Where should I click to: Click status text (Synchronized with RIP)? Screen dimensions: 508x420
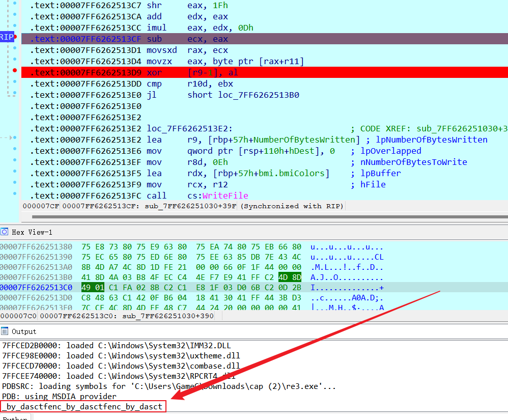pos(292,206)
